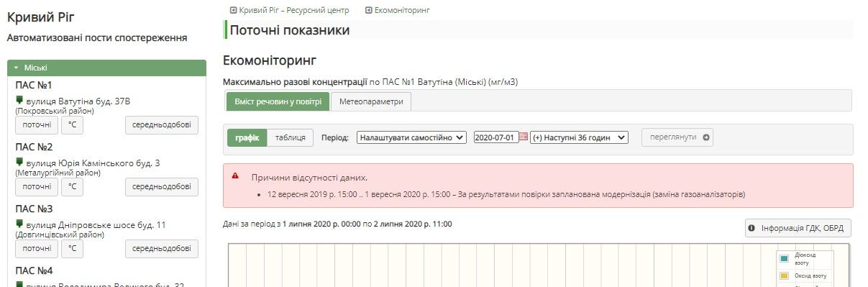Click °C button for ПАС №3
The image size is (868, 287).
72,249
